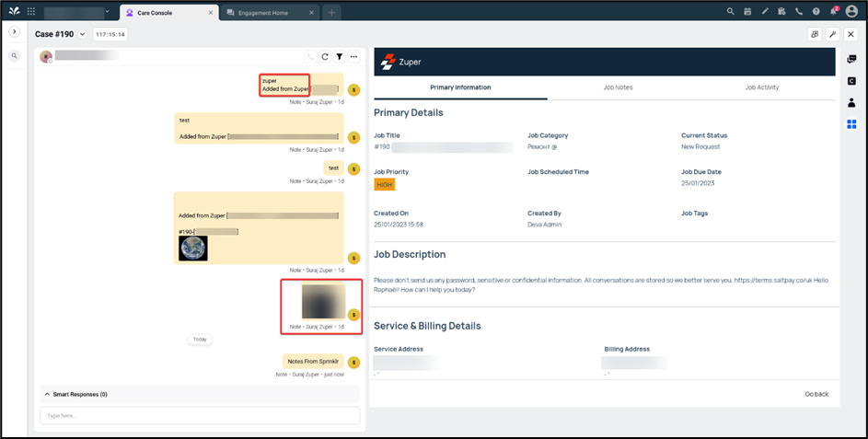868x439 pixels.
Task: Open the clipboard tasks icon in the top bar
Action: 781,11
